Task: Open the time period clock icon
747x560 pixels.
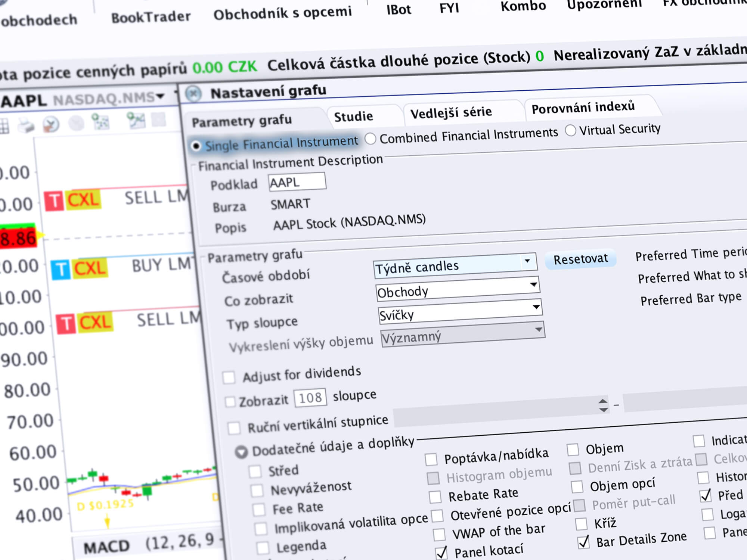Action: 51,124
